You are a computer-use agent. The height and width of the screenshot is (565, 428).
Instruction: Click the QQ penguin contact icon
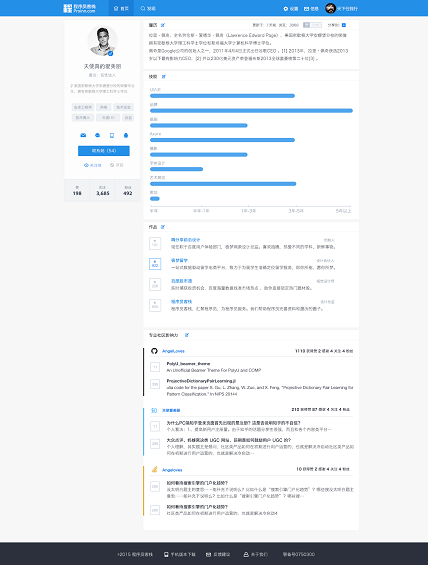[x=126, y=135]
